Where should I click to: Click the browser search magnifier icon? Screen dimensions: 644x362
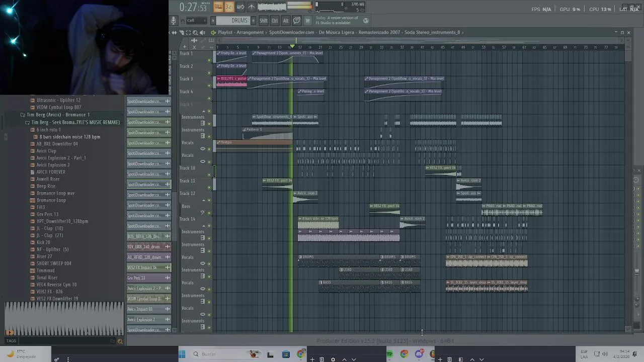tap(120, 341)
